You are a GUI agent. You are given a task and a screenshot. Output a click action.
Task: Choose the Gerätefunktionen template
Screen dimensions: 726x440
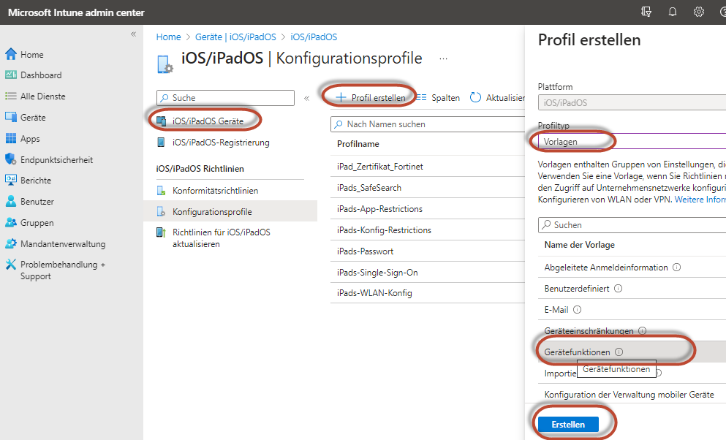point(576,352)
